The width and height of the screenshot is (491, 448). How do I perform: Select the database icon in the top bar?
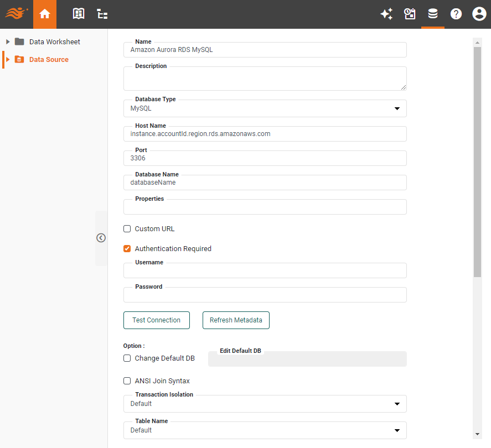433,14
